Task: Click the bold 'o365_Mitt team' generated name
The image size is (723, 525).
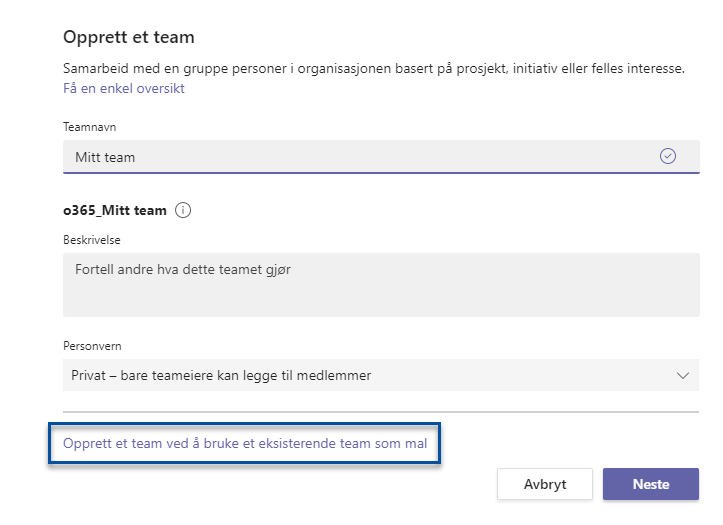Action: pyautogui.click(x=115, y=211)
